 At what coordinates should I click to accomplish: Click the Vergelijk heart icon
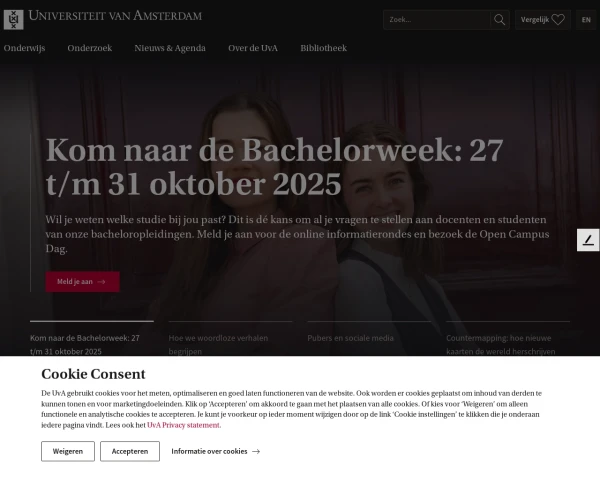coord(558,20)
